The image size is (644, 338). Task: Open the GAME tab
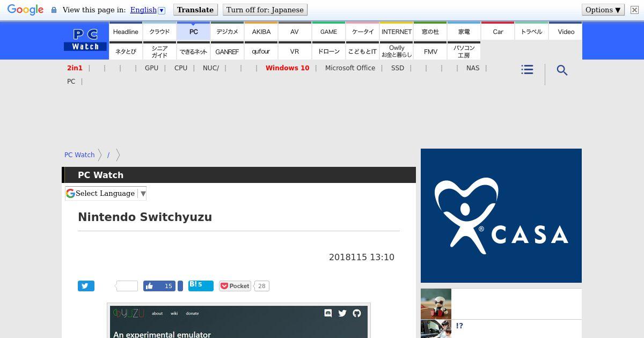click(328, 31)
